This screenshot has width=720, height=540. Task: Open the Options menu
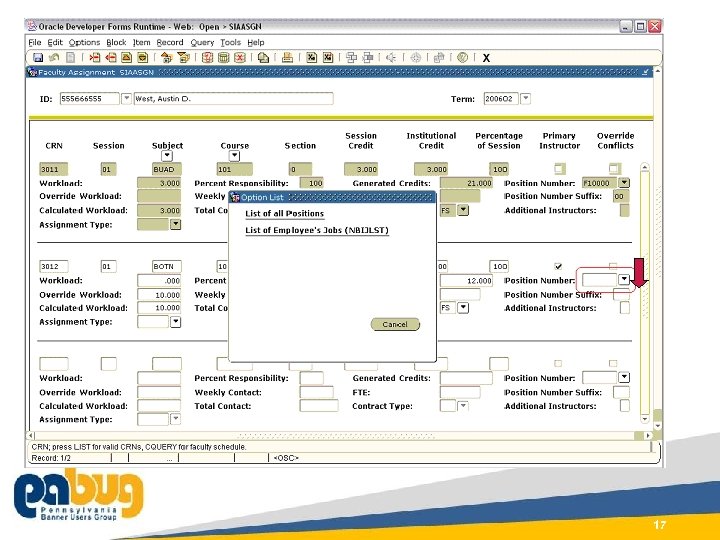(84, 42)
